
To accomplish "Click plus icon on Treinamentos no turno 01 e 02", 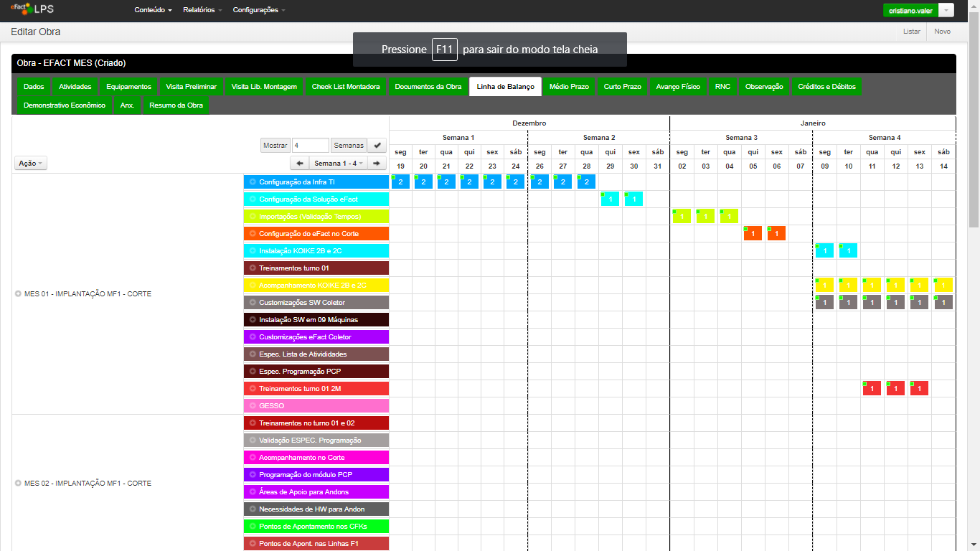I will tap(253, 423).
